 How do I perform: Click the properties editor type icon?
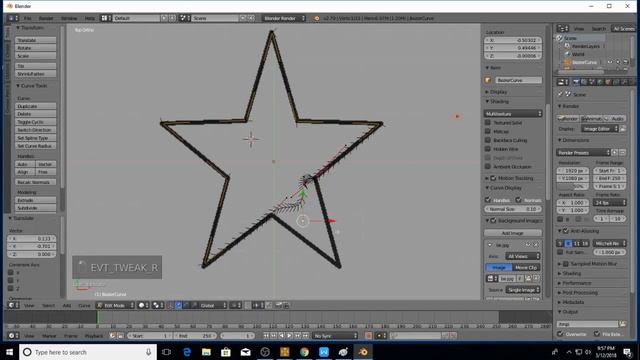(x=563, y=82)
